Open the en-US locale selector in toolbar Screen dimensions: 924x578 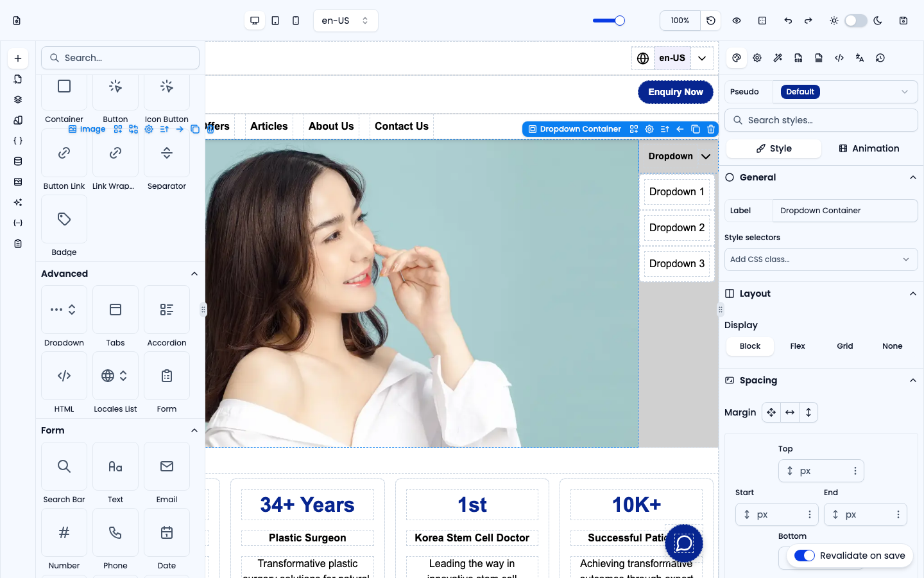[345, 21]
